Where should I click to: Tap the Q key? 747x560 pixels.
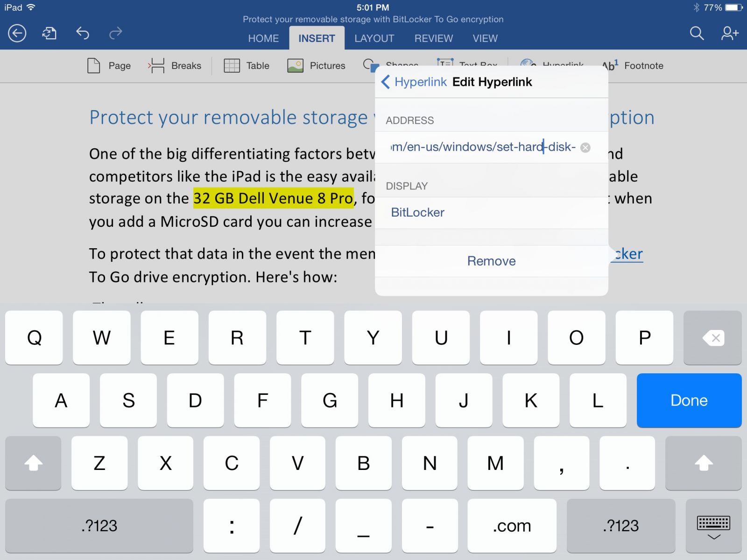click(x=34, y=337)
